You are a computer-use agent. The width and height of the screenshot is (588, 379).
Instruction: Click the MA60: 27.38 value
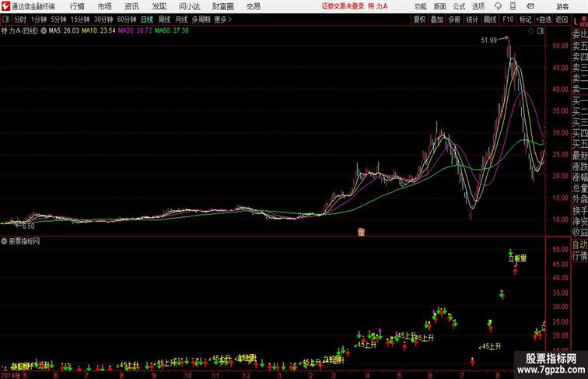(x=172, y=31)
